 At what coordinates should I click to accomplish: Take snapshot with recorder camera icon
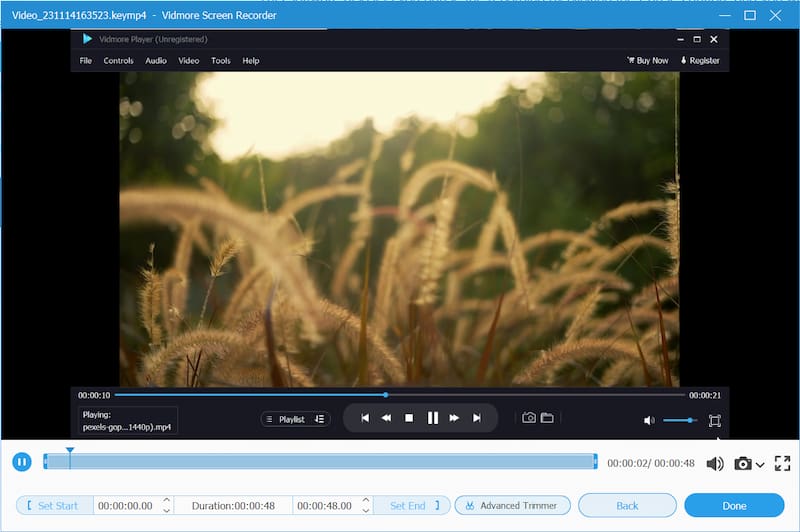click(743, 463)
